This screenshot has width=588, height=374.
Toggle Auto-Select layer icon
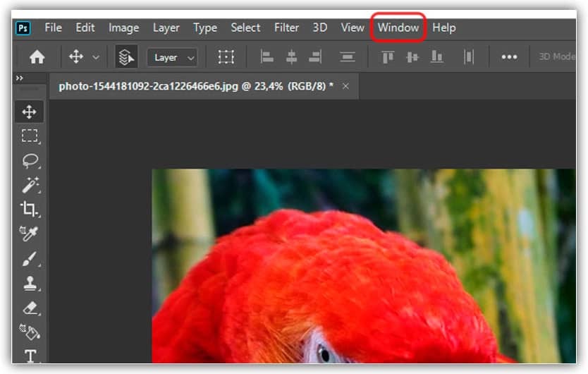pyautogui.click(x=126, y=57)
